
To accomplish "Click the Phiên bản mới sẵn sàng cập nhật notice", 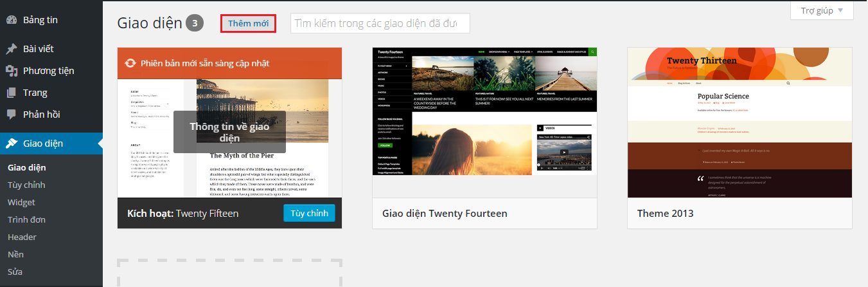I will point(229,63).
